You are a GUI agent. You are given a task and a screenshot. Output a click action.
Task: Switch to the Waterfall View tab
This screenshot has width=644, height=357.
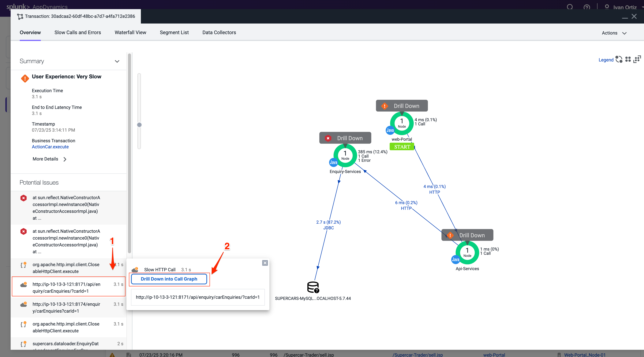[x=130, y=32]
